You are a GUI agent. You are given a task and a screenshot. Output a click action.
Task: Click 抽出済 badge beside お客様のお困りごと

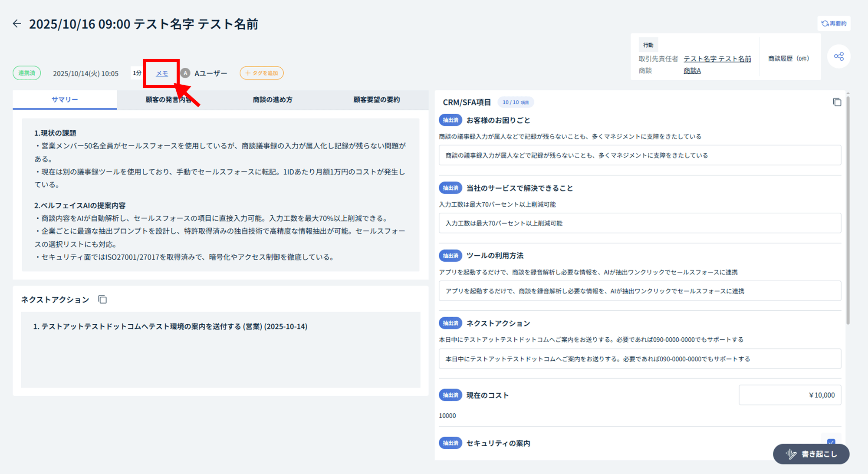[x=450, y=120]
